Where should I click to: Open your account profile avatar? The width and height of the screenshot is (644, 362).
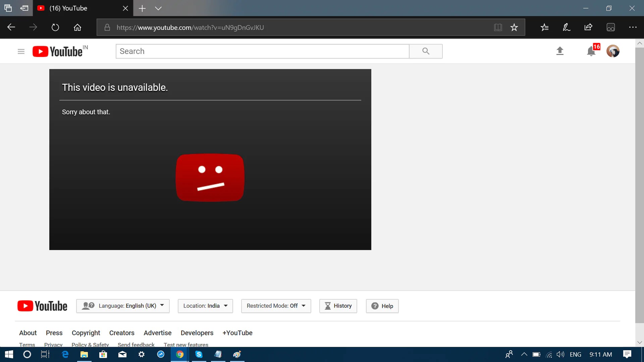pos(613,51)
